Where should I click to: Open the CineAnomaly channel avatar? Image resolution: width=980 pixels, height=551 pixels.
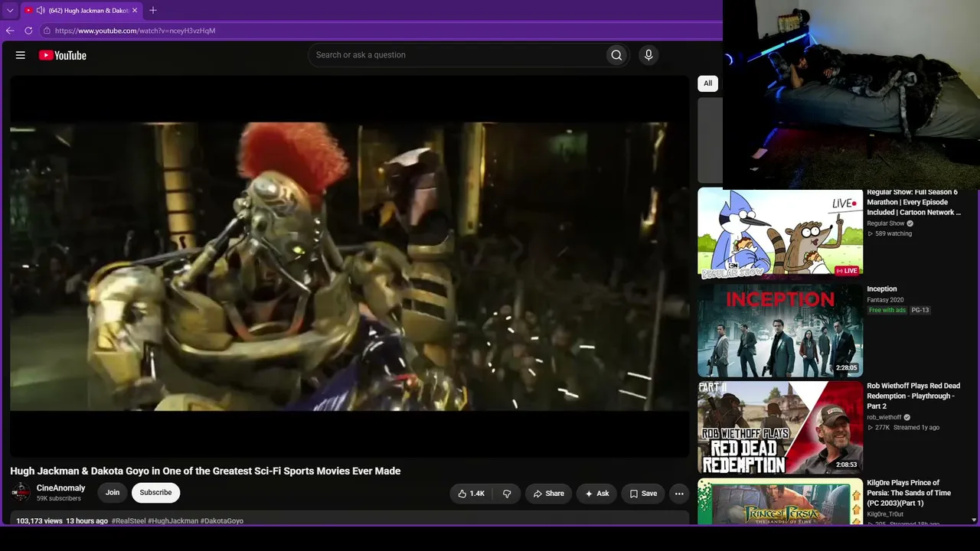coord(21,493)
